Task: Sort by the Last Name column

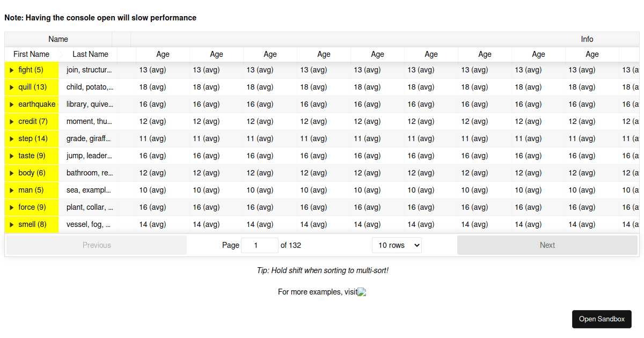Action: [x=90, y=54]
